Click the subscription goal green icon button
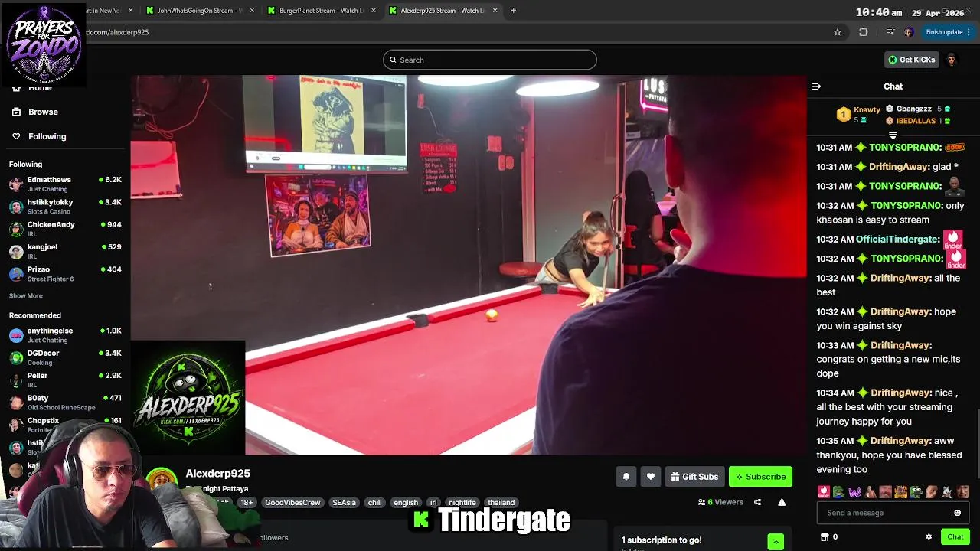 (776, 542)
